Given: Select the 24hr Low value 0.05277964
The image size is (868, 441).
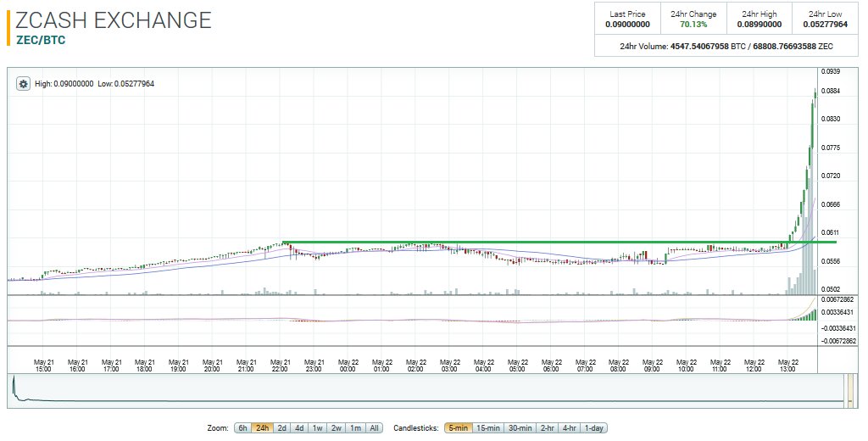Looking at the screenshot, I should [826, 25].
